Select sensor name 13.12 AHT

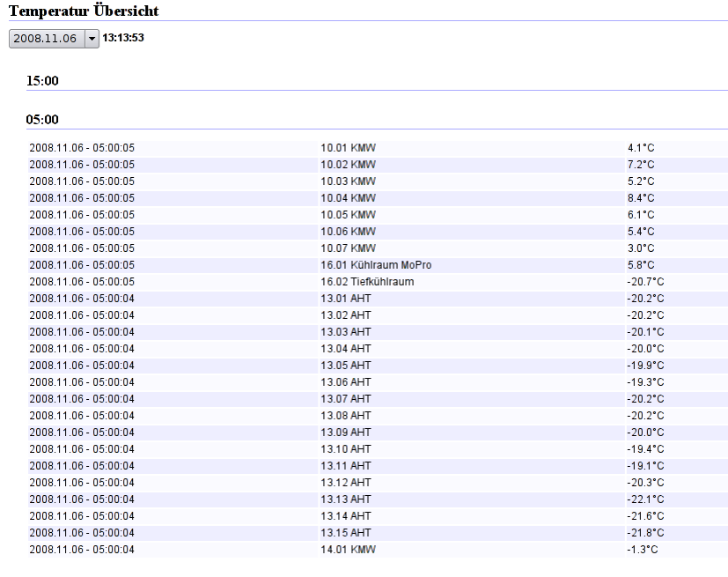point(346,482)
